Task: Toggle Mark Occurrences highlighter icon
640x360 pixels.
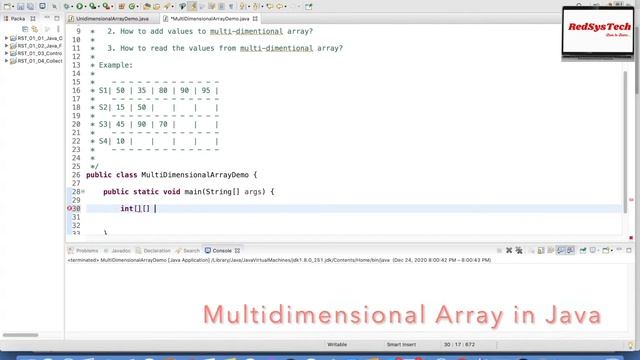Action: (x=192, y=6)
